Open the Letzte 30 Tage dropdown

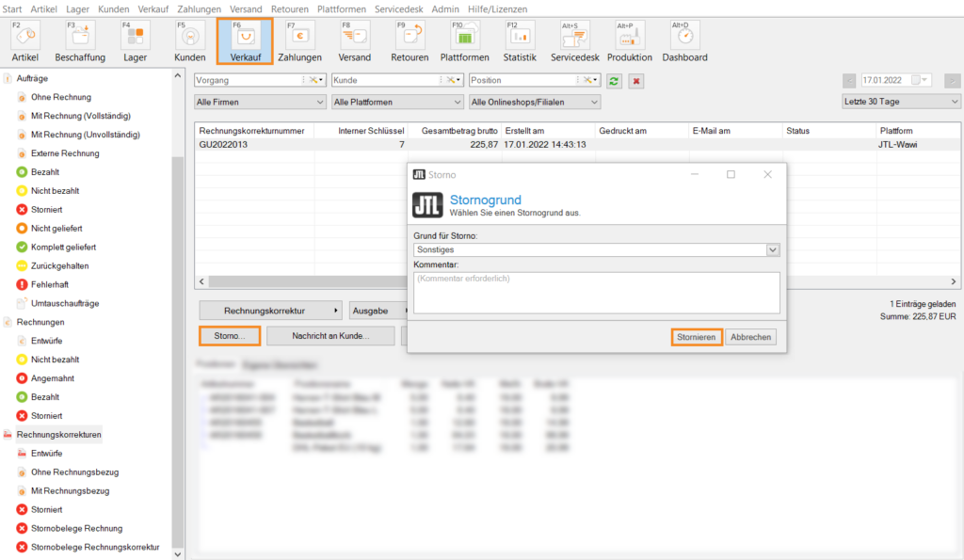[x=901, y=102]
